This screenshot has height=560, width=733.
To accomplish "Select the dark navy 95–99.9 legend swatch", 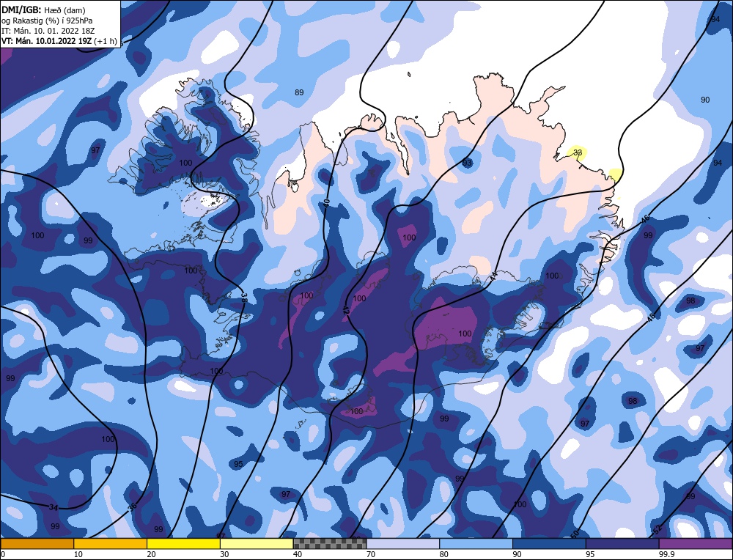I will (x=622, y=544).
